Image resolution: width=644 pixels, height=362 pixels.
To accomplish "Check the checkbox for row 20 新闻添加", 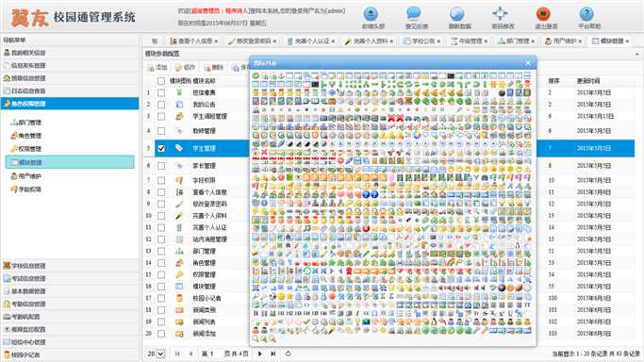I will [161, 334].
